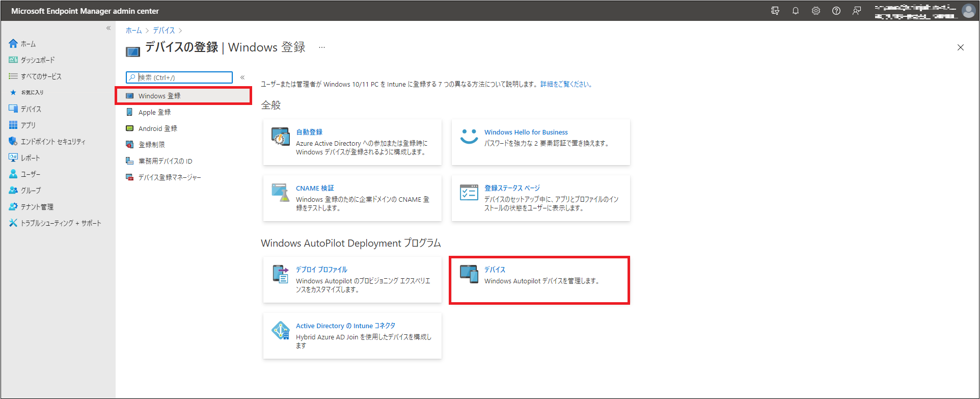The image size is (980, 399).
Task: Open the settings gear icon
Action: 816,11
